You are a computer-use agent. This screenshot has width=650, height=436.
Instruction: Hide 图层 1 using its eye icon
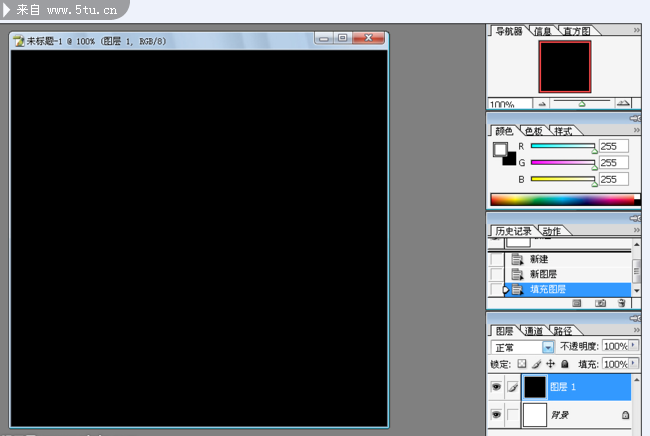pyautogui.click(x=496, y=387)
